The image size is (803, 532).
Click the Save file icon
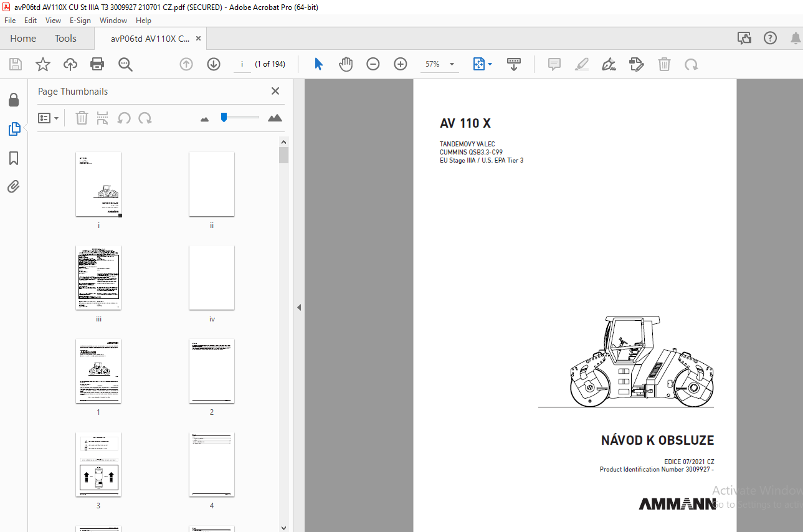point(16,64)
